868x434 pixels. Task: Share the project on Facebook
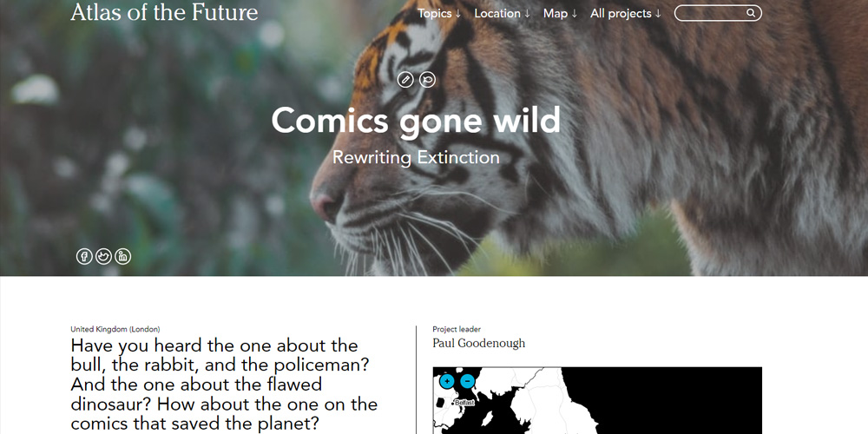coord(84,256)
